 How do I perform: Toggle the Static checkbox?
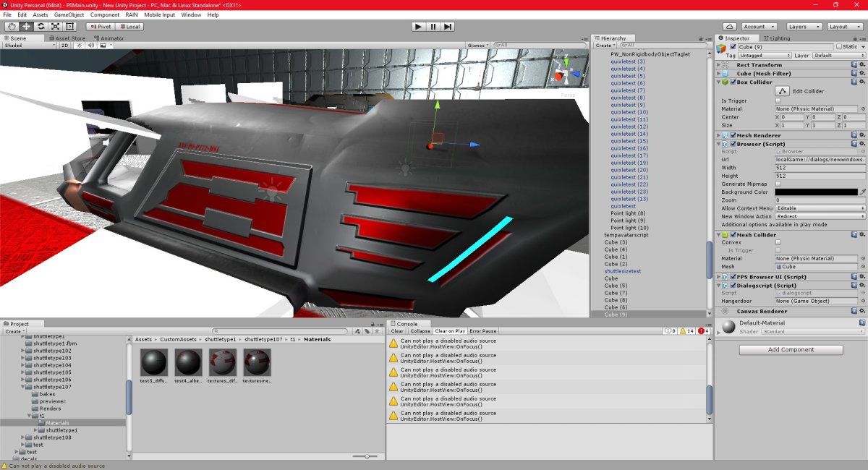pyautogui.click(x=839, y=47)
